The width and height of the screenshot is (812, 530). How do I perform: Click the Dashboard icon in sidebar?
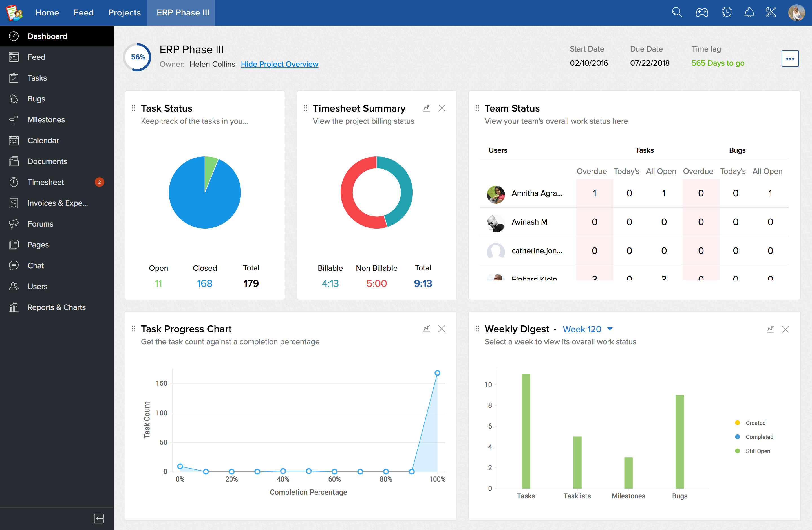(14, 36)
